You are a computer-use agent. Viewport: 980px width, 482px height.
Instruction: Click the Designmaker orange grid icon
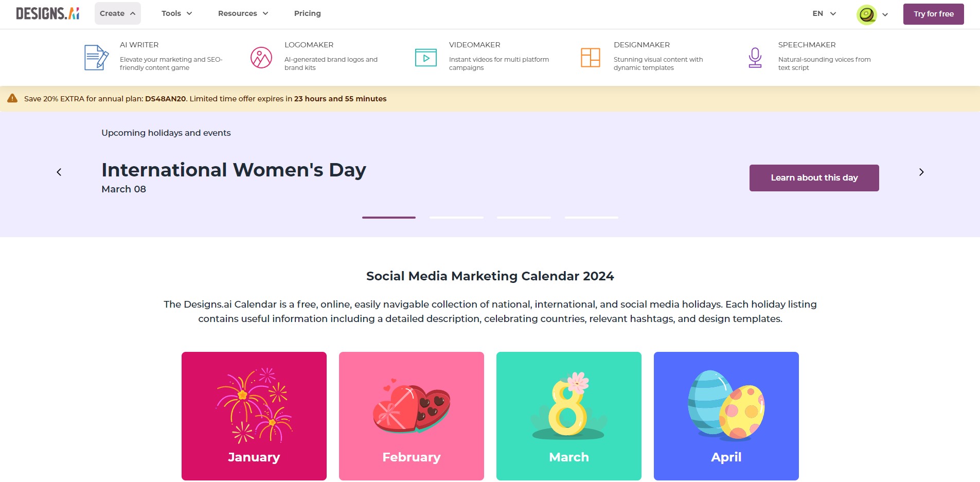591,58
